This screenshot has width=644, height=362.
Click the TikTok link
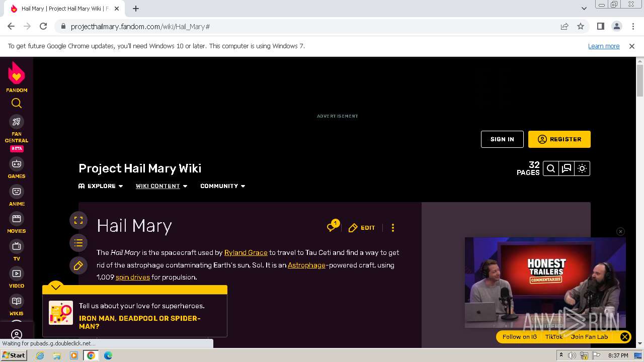click(554, 337)
